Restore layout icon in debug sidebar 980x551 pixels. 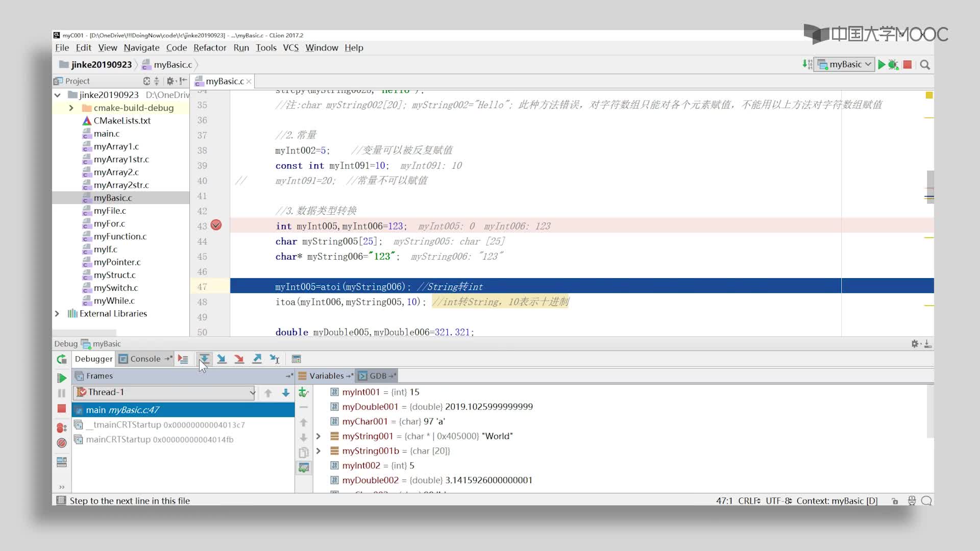pyautogui.click(x=62, y=462)
